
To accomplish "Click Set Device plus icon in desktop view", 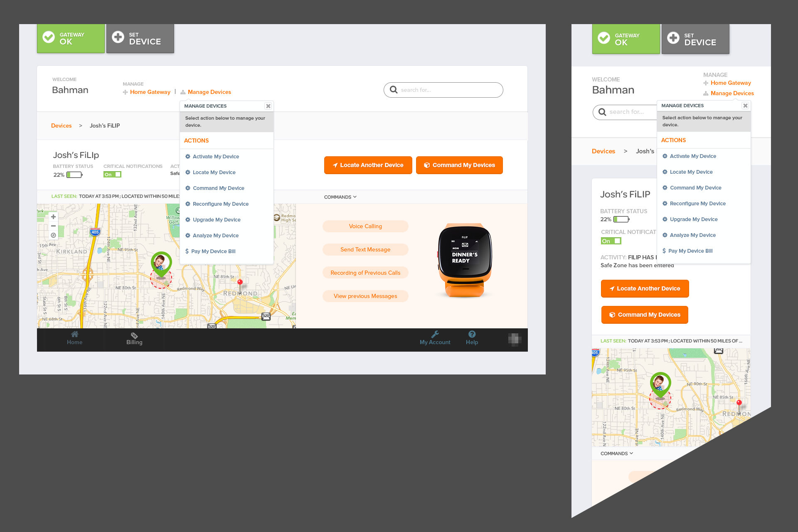I will coord(118,37).
